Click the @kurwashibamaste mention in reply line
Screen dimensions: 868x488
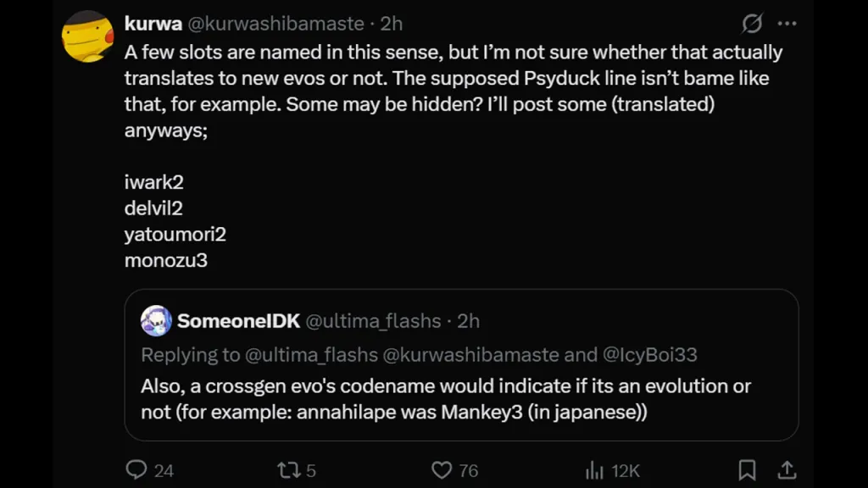[470, 355]
